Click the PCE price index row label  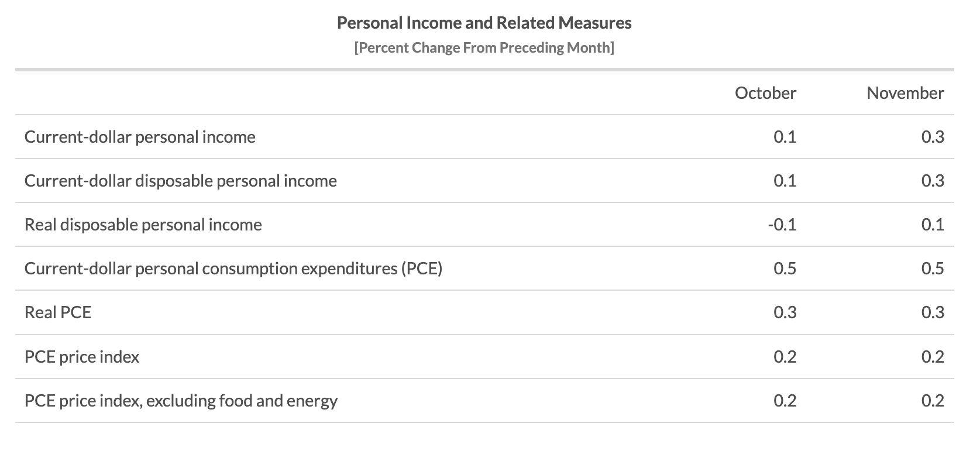tap(82, 357)
